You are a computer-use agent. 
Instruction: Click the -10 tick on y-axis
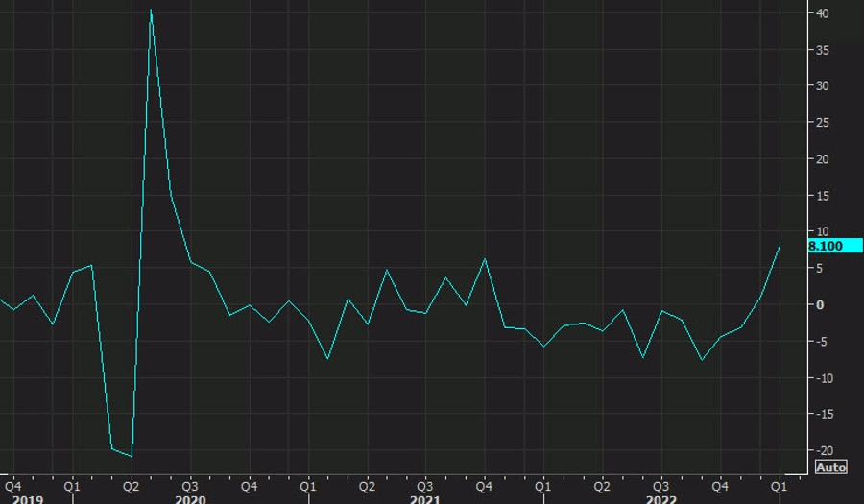[826, 377]
